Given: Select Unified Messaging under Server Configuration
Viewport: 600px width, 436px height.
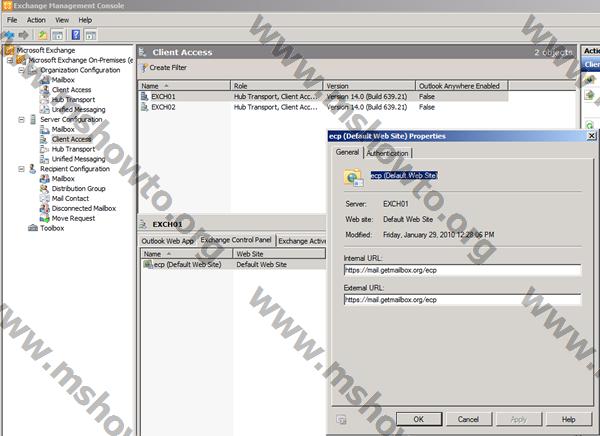Looking at the screenshot, I should click(x=78, y=159).
